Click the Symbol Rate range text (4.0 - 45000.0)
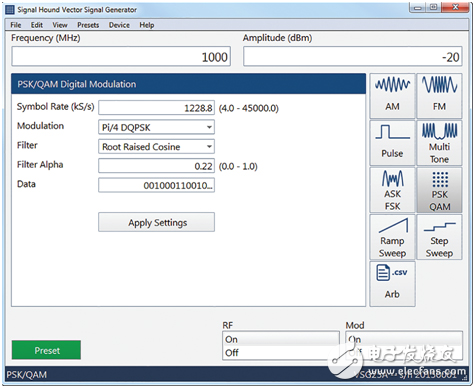Screen dimensions: 475x388 [x=249, y=108]
